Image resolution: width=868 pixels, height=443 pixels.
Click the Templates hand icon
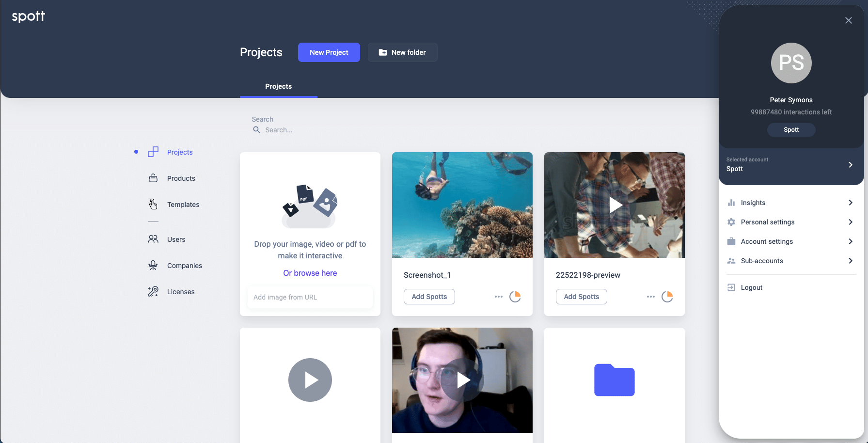(153, 204)
